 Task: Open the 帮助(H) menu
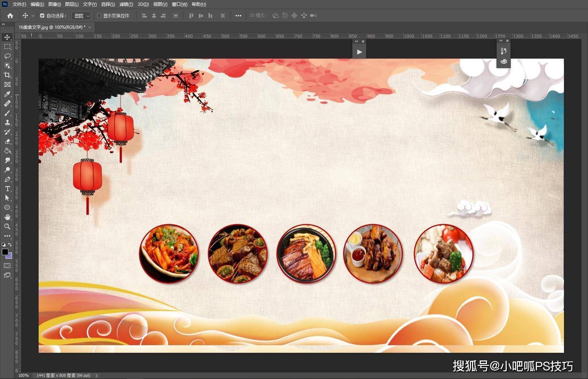[199, 4]
